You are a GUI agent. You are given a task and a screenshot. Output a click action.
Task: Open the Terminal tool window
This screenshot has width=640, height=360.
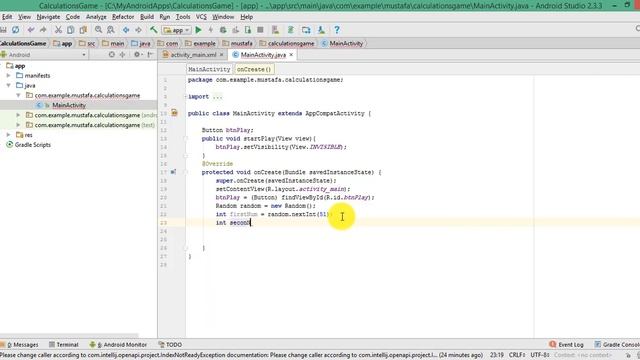click(x=63, y=344)
